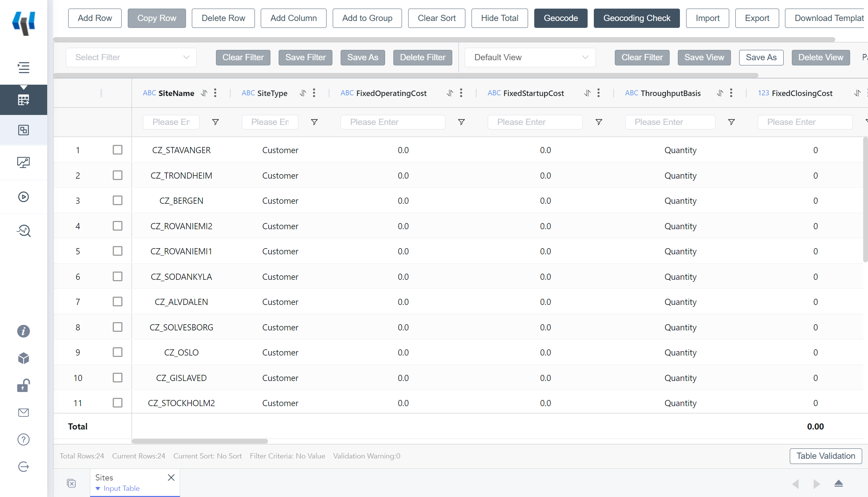Image resolution: width=868 pixels, height=497 pixels.
Task: Close the Sites tab
Action: click(x=171, y=477)
